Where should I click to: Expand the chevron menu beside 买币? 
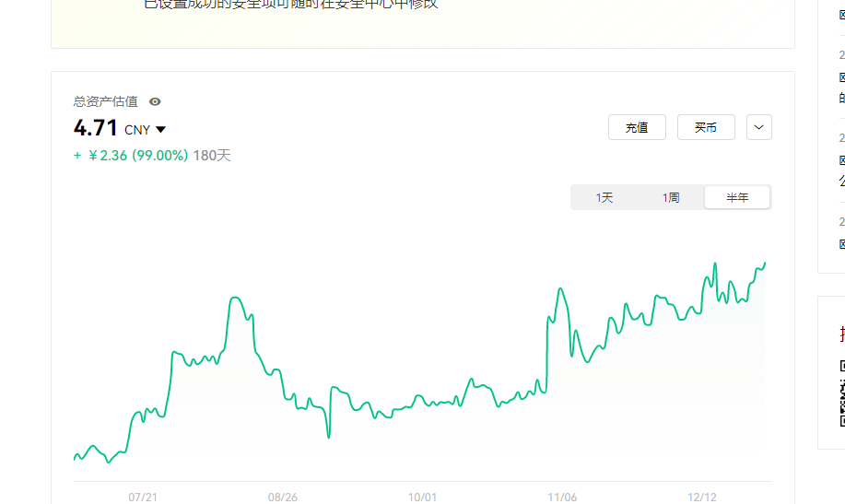(759, 127)
